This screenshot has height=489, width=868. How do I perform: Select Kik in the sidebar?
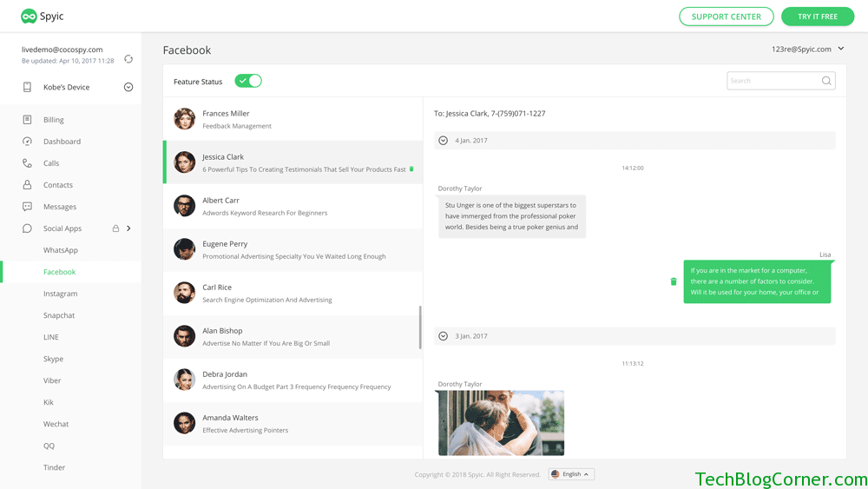48,402
